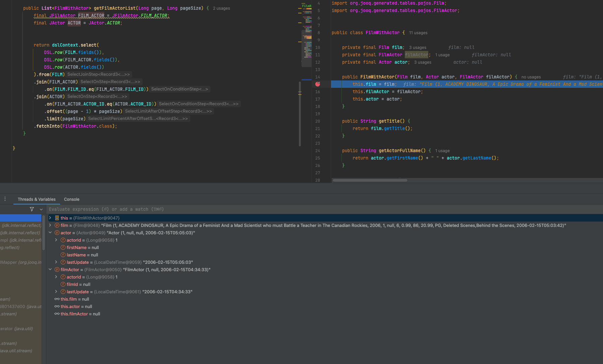Screen dimensions: 603x364
Task: Click the parameter icon beside 'actor' variable
Action: [57, 233]
